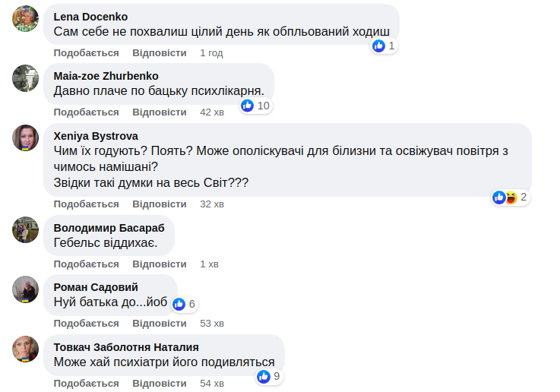Open Товкач Заболотня Наталия's avatar
This screenshot has width=560, height=392.
point(26,349)
